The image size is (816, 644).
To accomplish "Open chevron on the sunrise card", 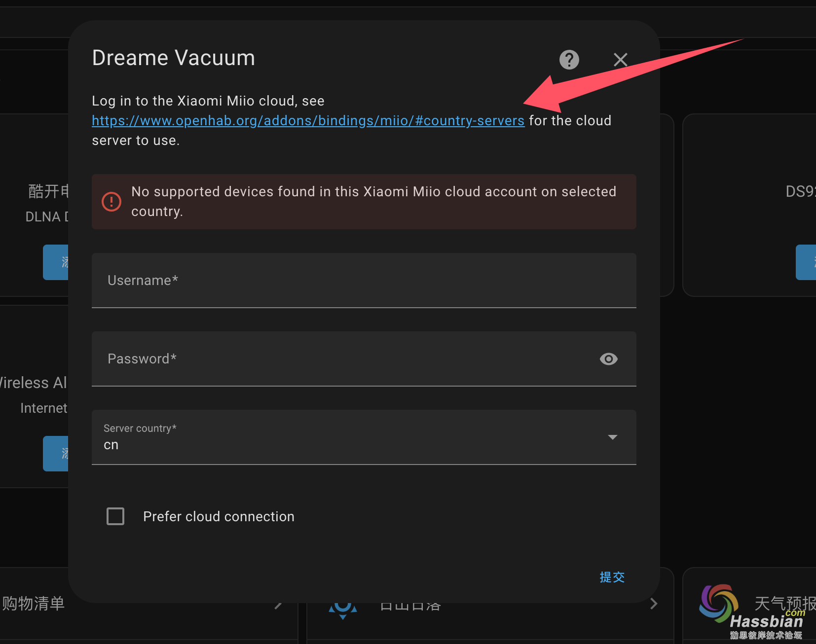I will (x=654, y=604).
